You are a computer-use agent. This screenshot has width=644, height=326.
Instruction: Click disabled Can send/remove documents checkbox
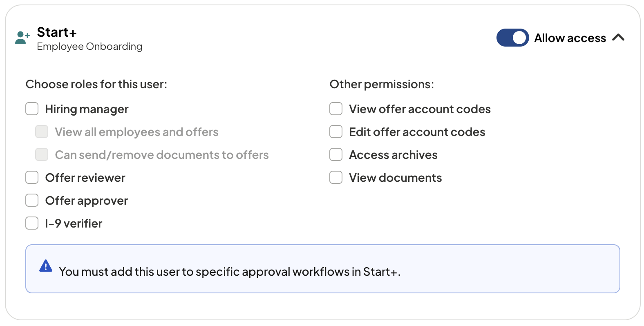(42, 155)
